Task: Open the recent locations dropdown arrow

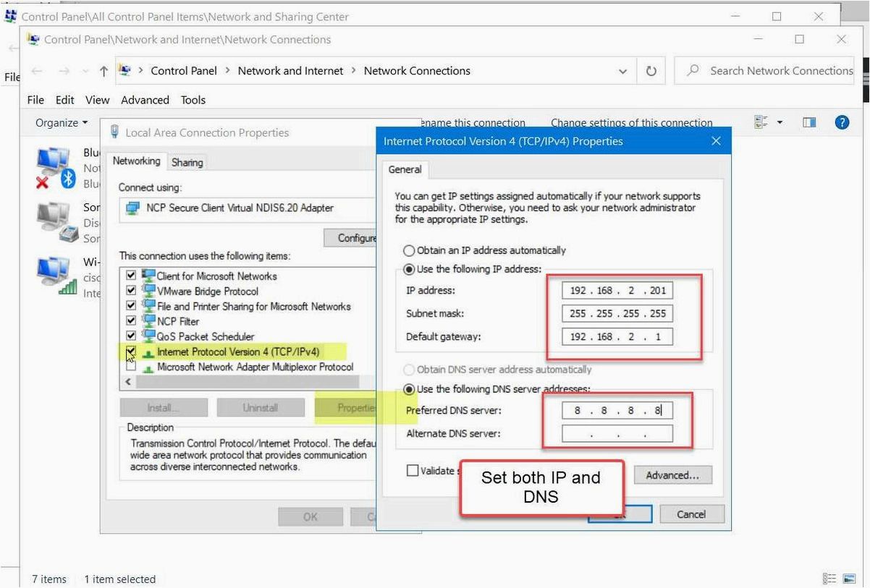Action: coord(85,71)
